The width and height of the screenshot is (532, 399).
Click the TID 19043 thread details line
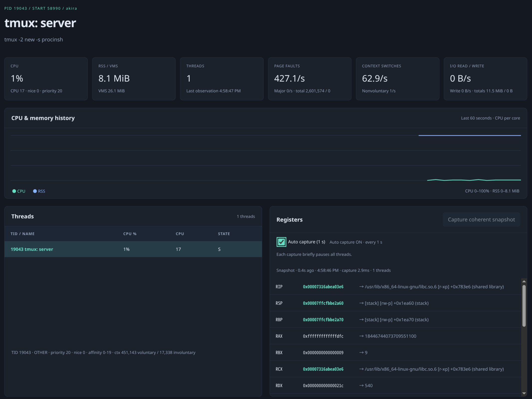point(103,352)
